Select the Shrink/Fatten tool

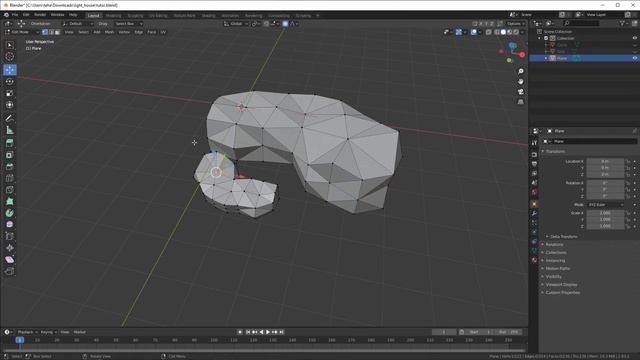point(10,248)
